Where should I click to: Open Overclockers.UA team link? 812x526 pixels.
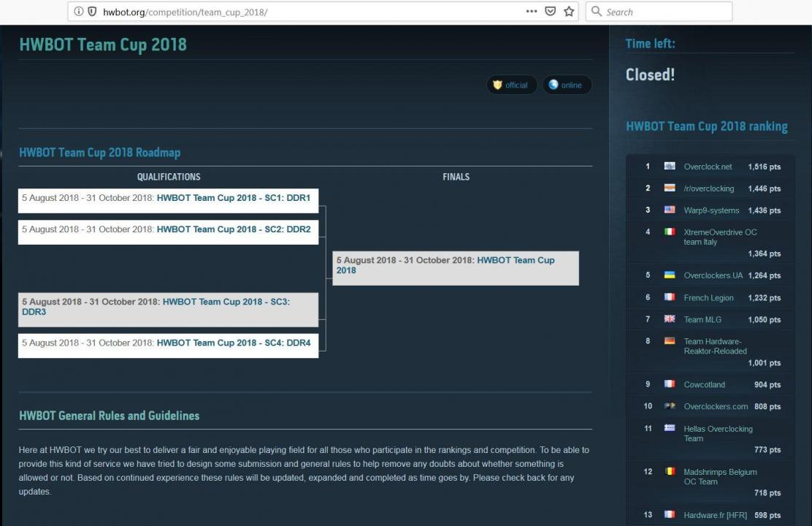coord(713,275)
